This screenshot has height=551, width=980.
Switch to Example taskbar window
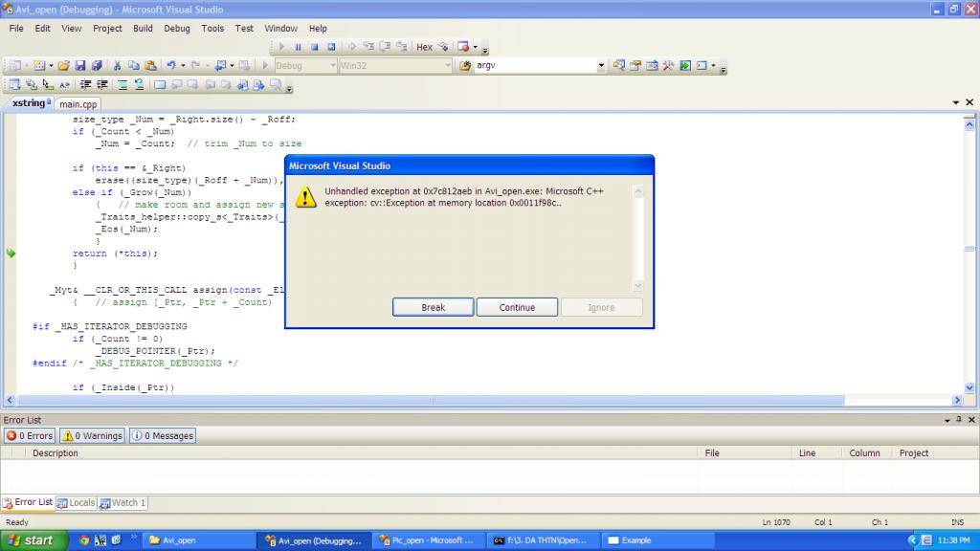657,540
